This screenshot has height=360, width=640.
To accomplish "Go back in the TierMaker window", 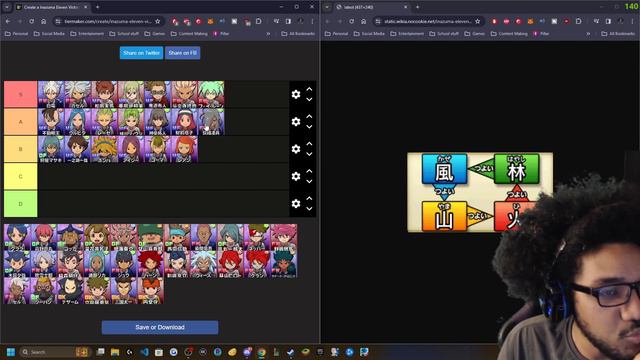I will click(x=8, y=21).
